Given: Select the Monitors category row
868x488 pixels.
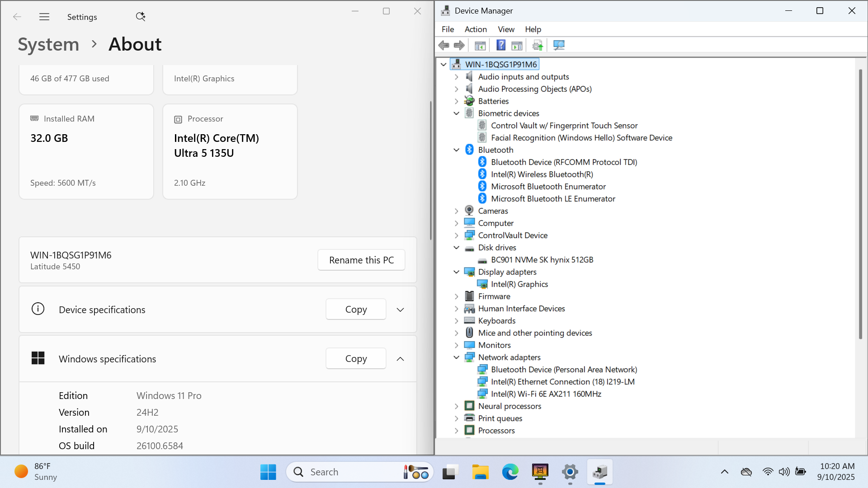Looking at the screenshot, I should coord(494,345).
